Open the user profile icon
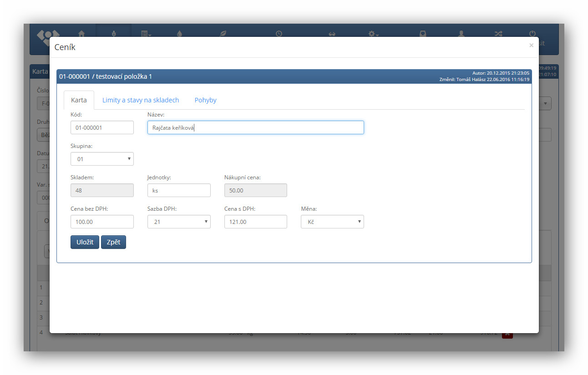The image size is (588, 375). click(461, 34)
